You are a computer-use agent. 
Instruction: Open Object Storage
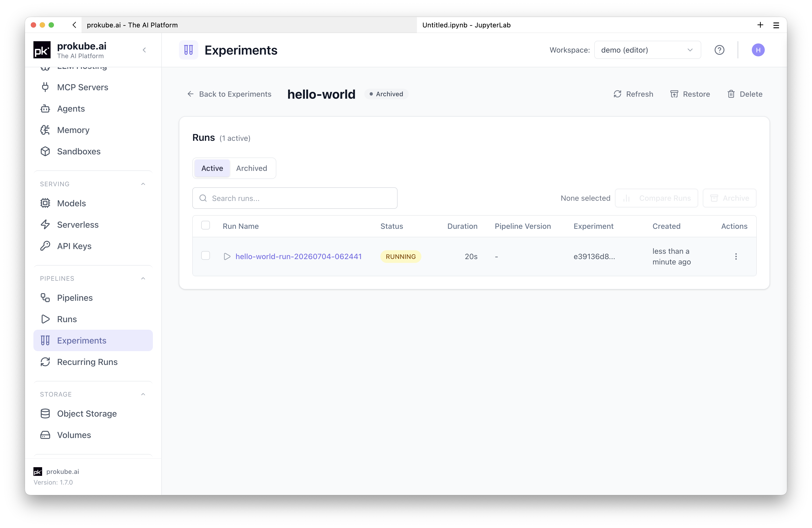93,414
